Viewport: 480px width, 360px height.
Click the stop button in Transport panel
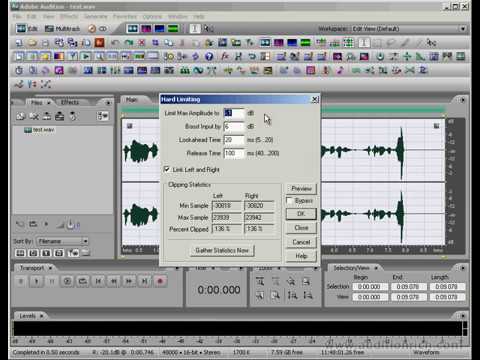point(21,281)
